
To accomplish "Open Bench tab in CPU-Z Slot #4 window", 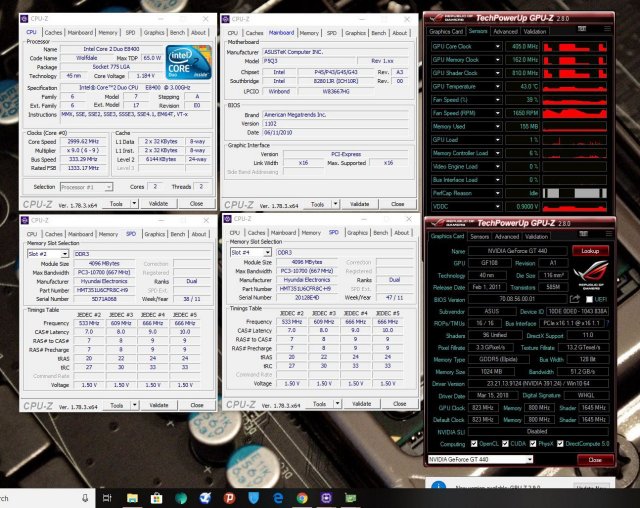I will [x=380, y=233].
